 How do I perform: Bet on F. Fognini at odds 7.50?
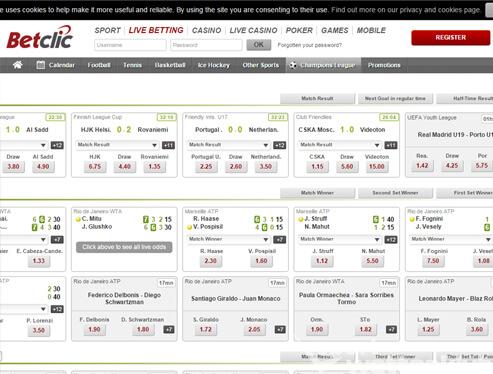[x=433, y=261]
